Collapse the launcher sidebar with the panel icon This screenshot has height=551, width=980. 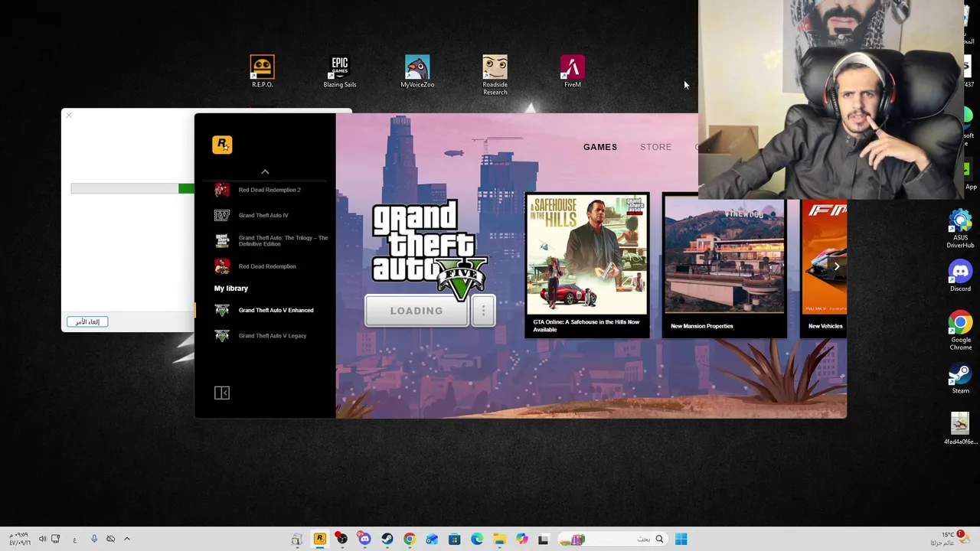click(x=222, y=393)
